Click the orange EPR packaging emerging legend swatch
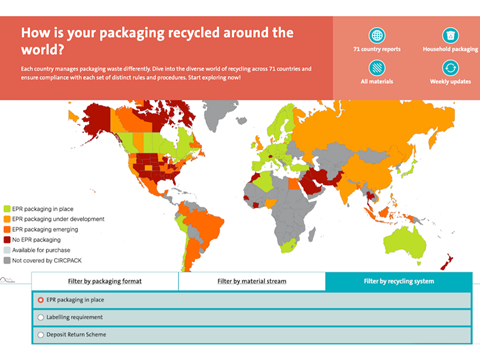The image size is (480, 360). [7, 229]
